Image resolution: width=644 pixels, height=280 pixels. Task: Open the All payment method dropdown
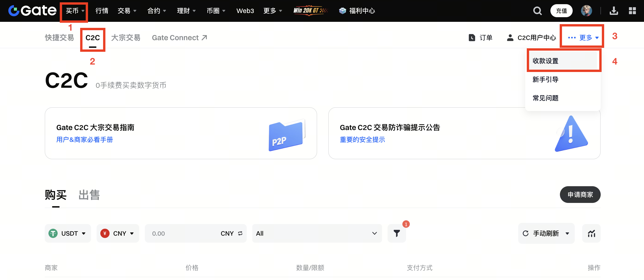pos(316,233)
